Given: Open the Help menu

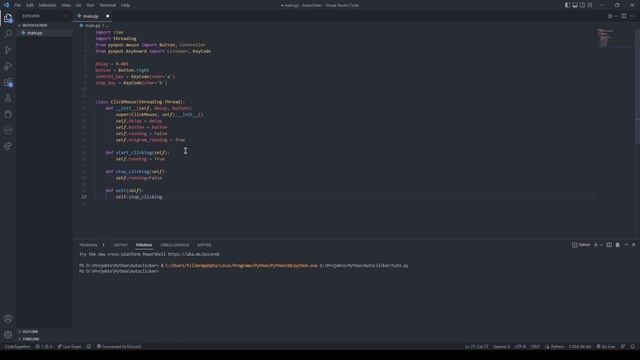Looking at the screenshot, I should click(x=125, y=5).
